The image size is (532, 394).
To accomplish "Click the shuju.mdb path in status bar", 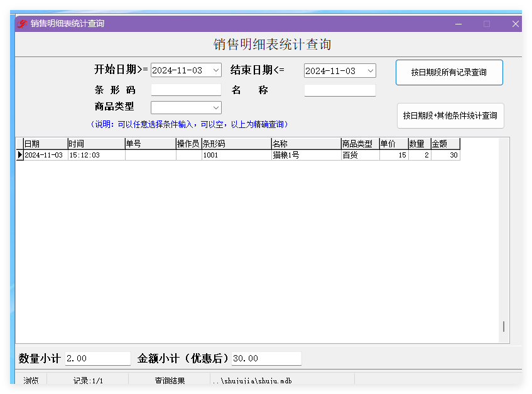I will [x=252, y=381].
